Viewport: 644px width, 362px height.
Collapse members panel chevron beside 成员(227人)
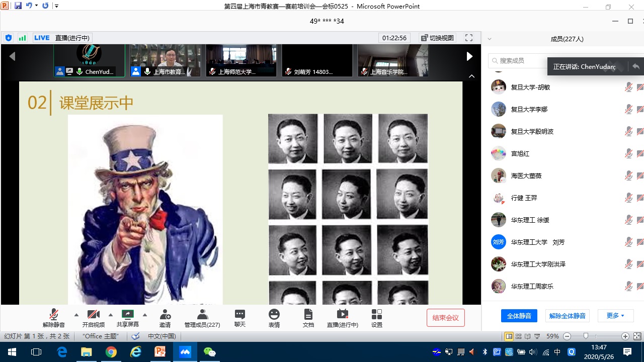(x=489, y=39)
